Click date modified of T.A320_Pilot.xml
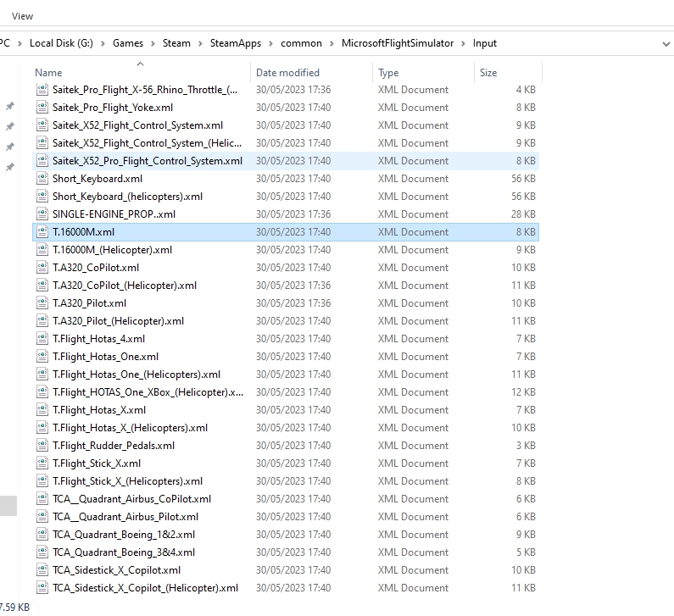Image resolution: width=674 pixels, height=616 pixels. [x=293, y=303]
